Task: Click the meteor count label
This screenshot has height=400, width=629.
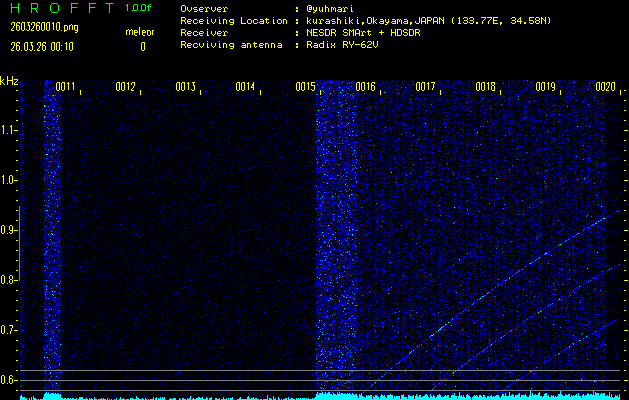Action: (x=139, y=32)
